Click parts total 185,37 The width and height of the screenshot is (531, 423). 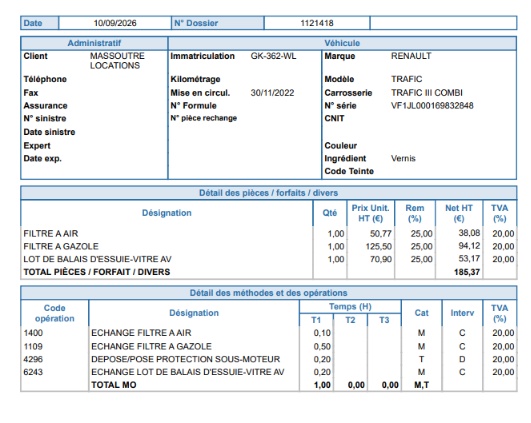pyautogui.click(x=467, y=272)
